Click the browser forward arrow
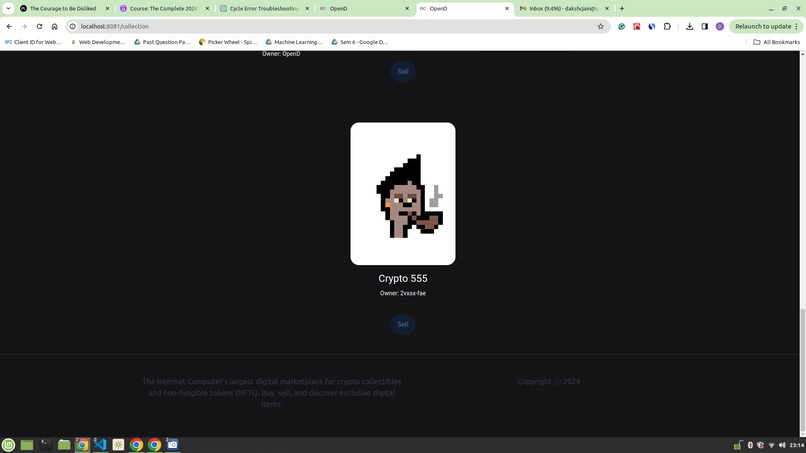The height and width of the screenshot is (453, 806). coord(24,26)
